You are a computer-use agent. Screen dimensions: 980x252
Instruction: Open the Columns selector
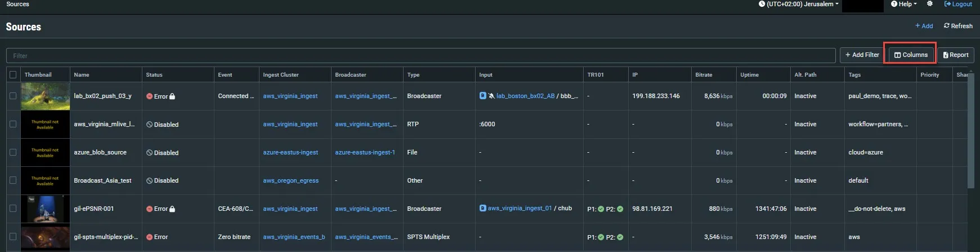point(911,55)
